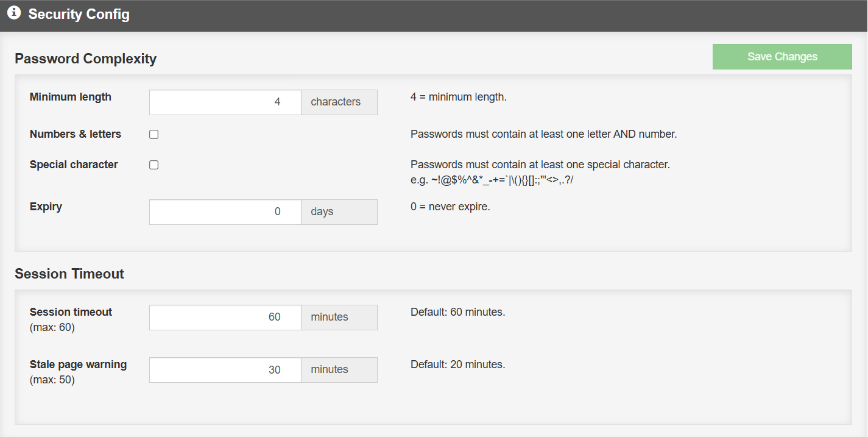This screenshot has width=868, height=437.
Task: Click the Stale page warning input
Action: [225, 370]
